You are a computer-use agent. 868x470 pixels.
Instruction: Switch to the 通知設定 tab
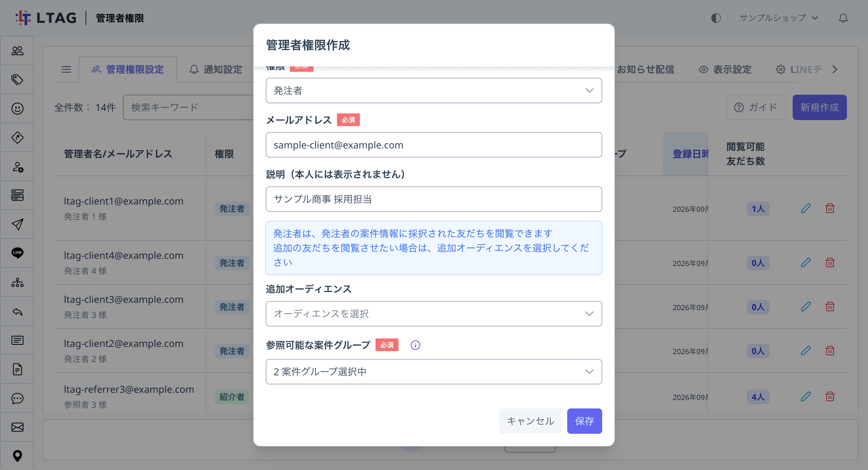[x=216, y=69]
